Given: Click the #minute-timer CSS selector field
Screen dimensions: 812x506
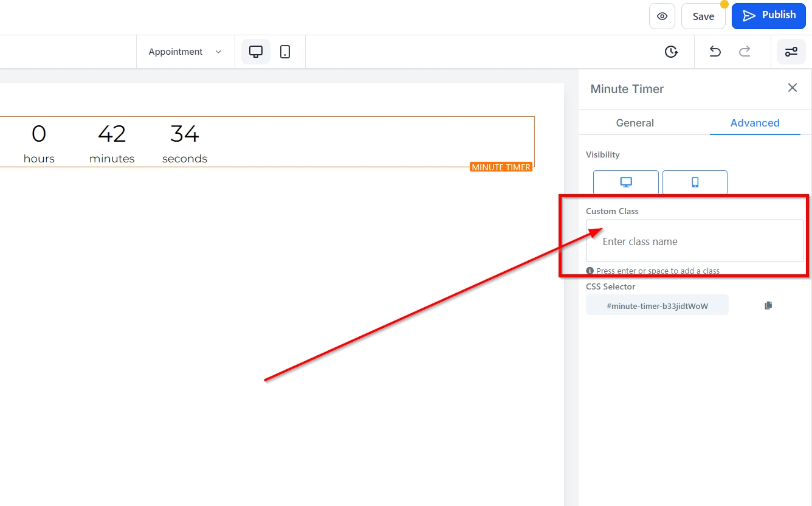Looking at the screenshot, I should 657,306.
